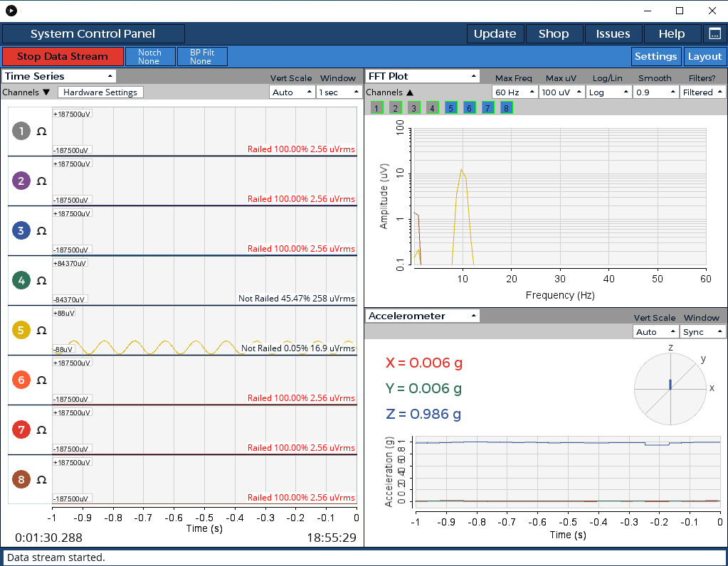Open the Time Series widget selector dropdown

[x=58, y=76]
